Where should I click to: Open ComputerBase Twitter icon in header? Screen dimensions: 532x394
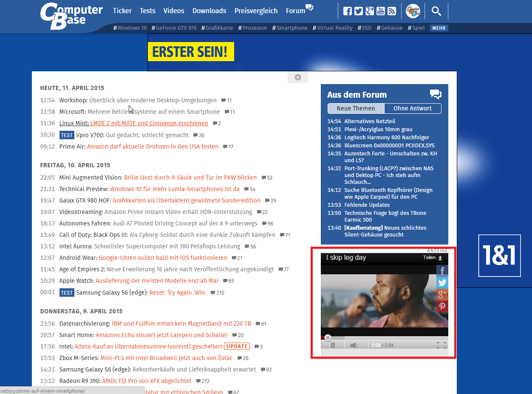(x=359, y=11)
